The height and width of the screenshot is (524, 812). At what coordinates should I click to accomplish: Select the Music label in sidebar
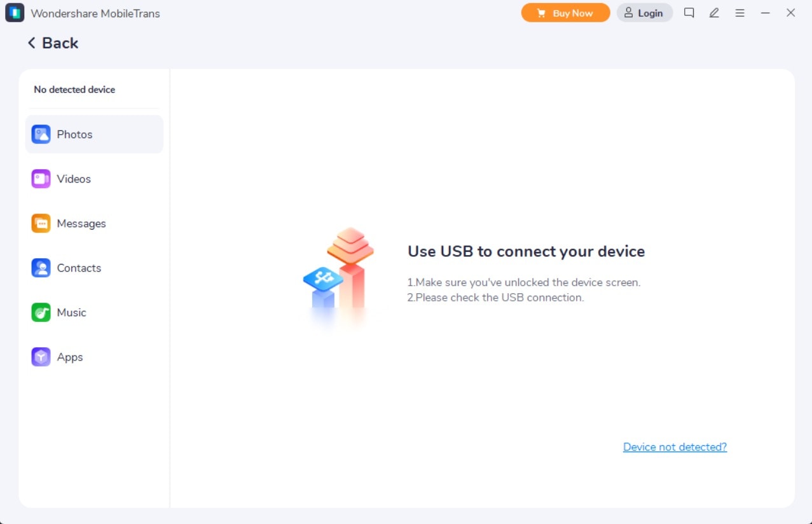pos(71,312)
